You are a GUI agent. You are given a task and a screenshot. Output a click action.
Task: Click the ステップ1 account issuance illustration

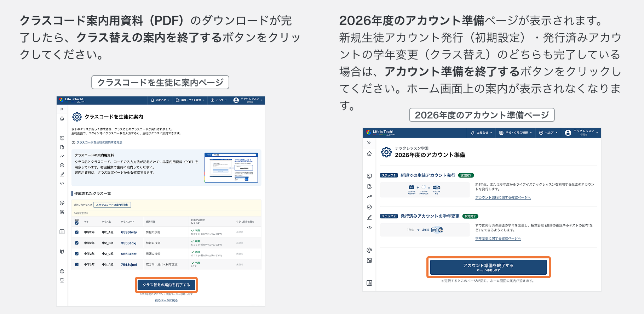click(x=425, y=190)
